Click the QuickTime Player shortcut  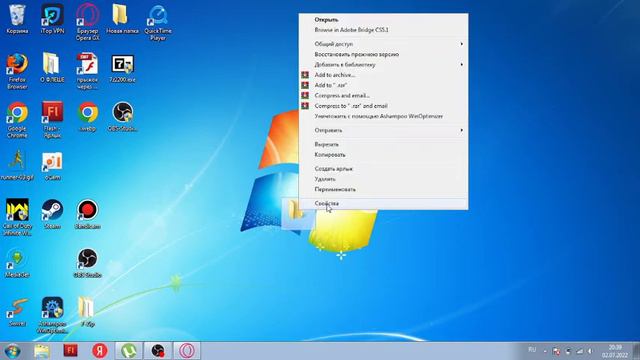click(158, 22)
